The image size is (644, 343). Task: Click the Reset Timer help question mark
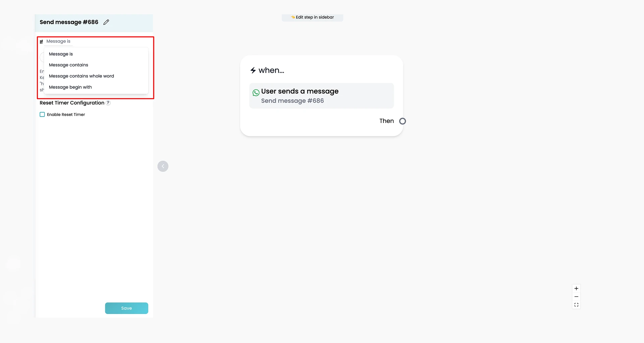point(108,103)
